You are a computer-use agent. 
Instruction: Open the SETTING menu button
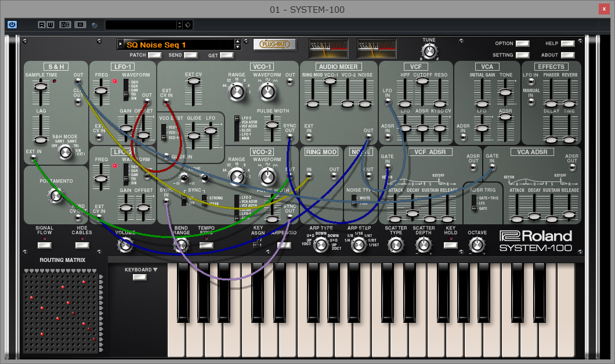pyautogui.click(x=522, y=55)
